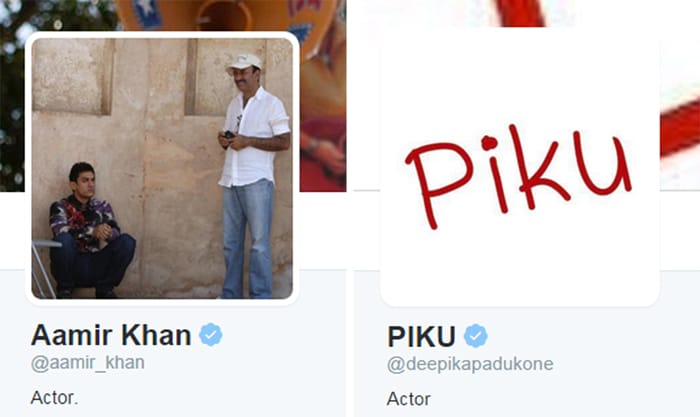Select the 'Actor' bio under @deepikapadukone

coord(408,399)
